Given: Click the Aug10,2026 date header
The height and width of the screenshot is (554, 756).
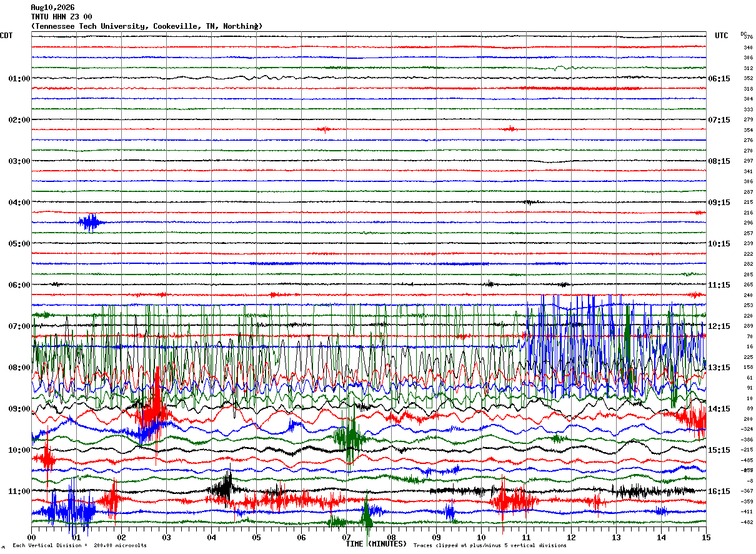Looking at the screenshot, I should point(52,8).
